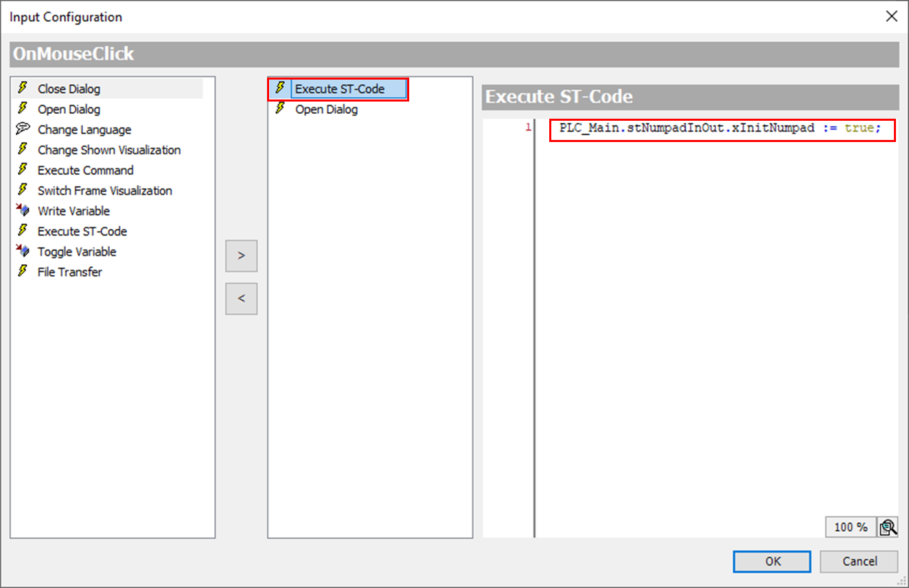Select Execute ST-Code in the left list

point(82,231)
